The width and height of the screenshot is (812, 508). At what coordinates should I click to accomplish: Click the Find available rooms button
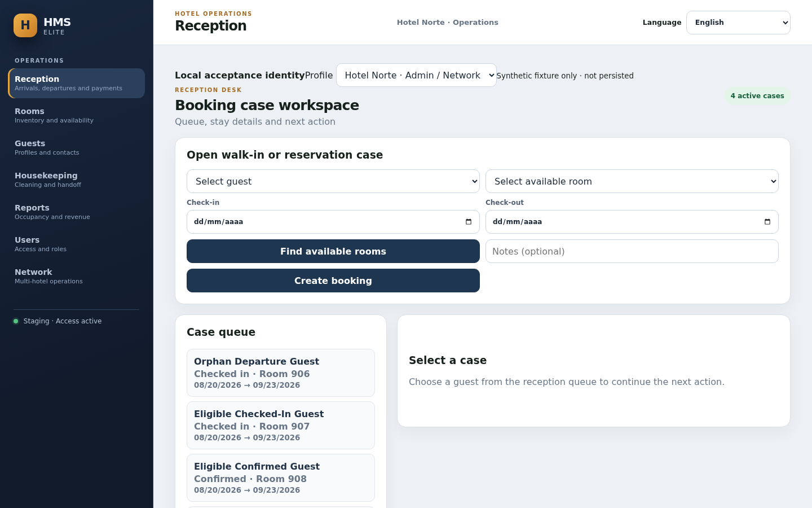pos(333,251)
